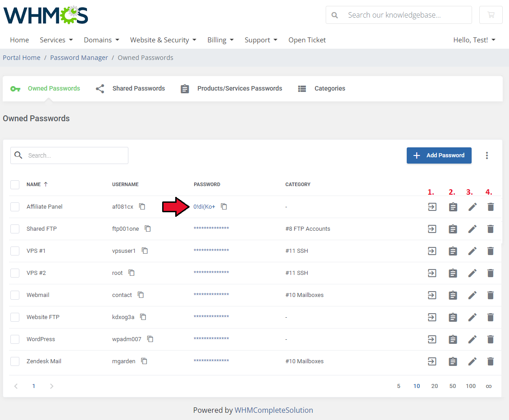The width and height of the screenshot is (509, 420).
Task: Click the passwords table Search field
Action: 69,155
